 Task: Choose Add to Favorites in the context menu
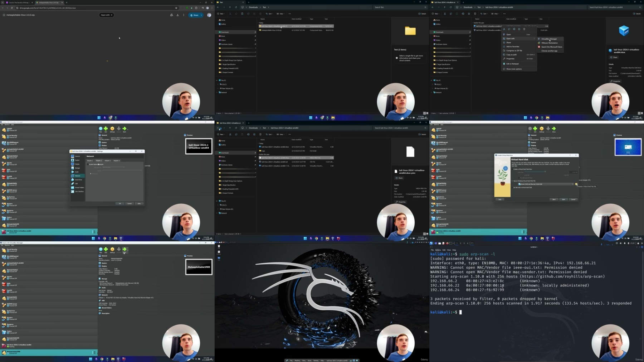pyautogui.click(x=519, y=47)
